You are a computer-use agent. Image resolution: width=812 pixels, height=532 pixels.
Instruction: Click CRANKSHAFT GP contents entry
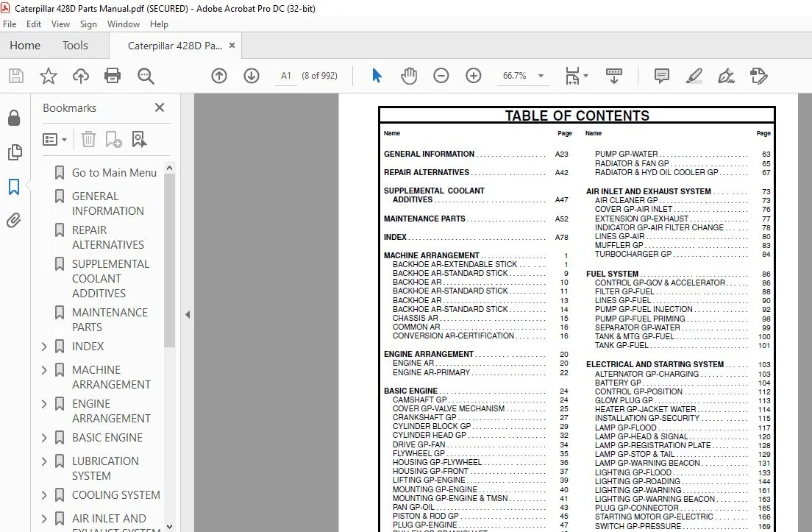424,417
